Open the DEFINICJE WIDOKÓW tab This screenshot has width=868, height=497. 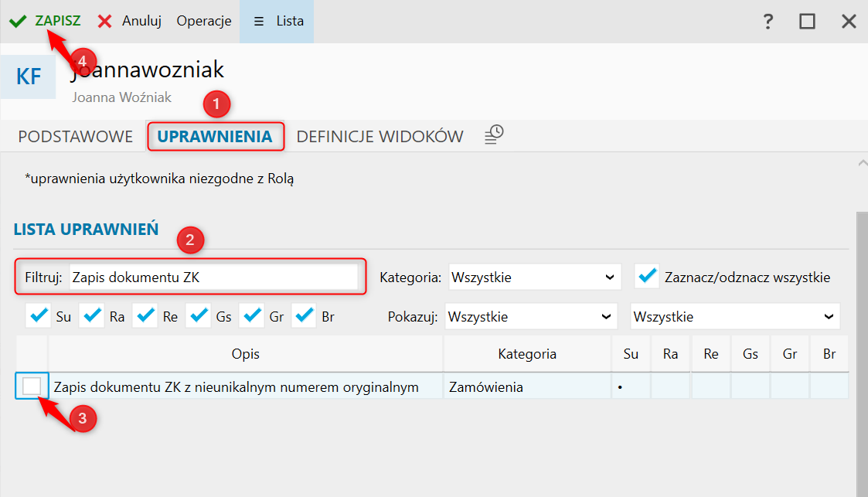(380, 137)
